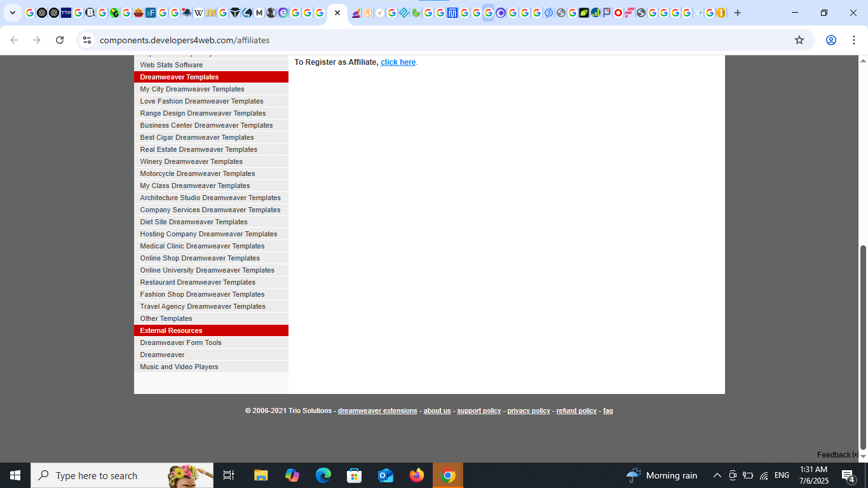This screenshot has height=488, width=868.
Task: Follow the dreamweaver extensions footer link
Action: click(x=377, y=411)
